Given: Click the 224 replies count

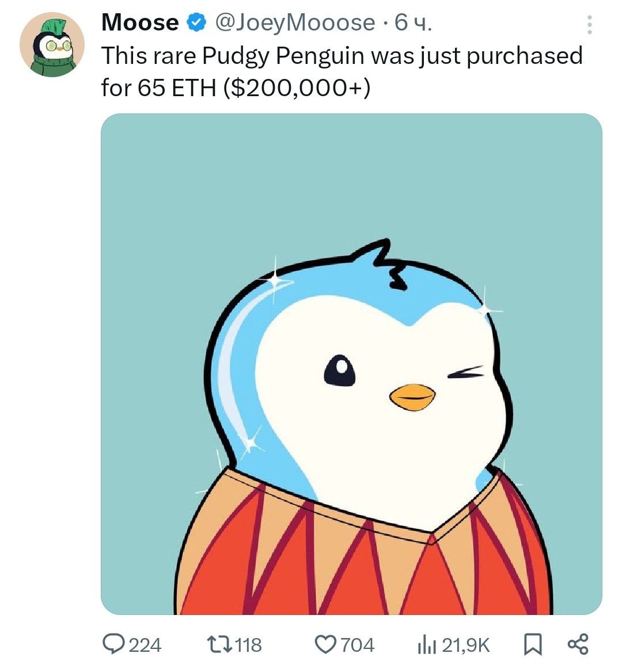Looking at the screenshot, I should click(145, 645).
